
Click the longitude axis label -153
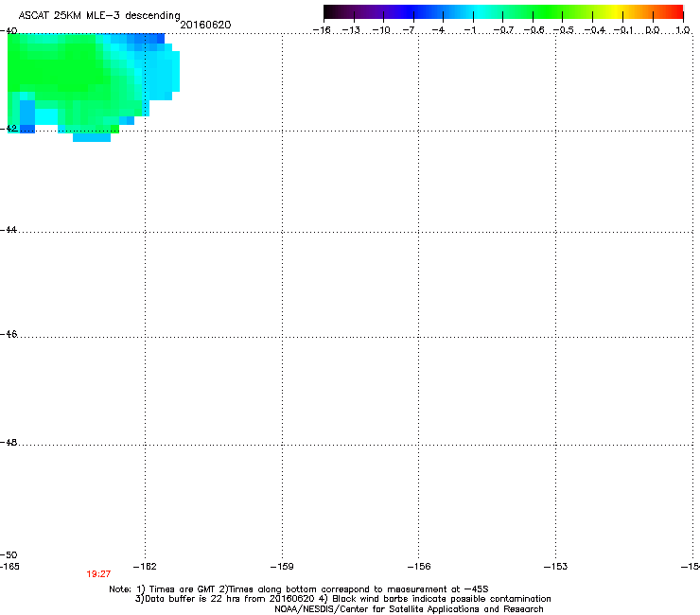[556, 567]
